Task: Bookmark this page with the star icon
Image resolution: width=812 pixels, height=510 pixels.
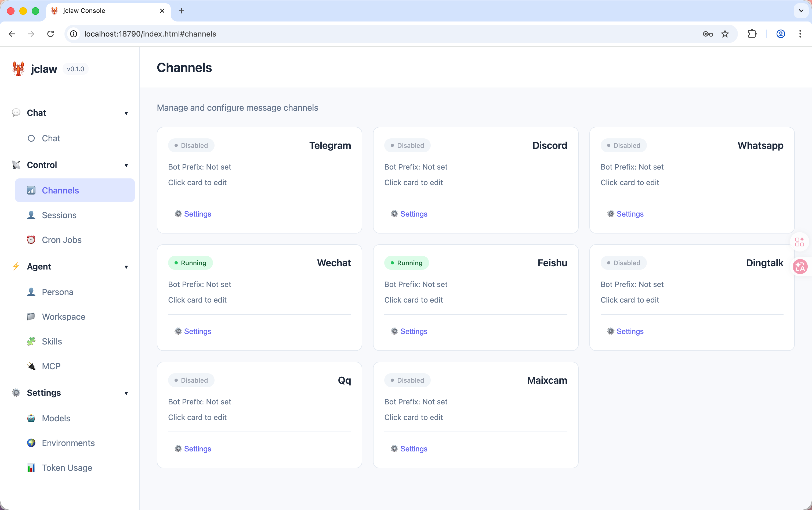Action: [725, 34]
